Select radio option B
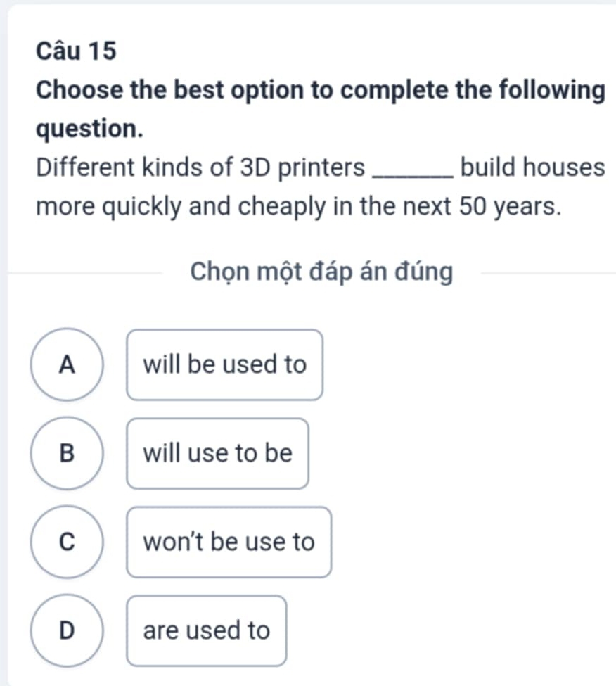Screen dimensions: 616x686 click(67, 453)
